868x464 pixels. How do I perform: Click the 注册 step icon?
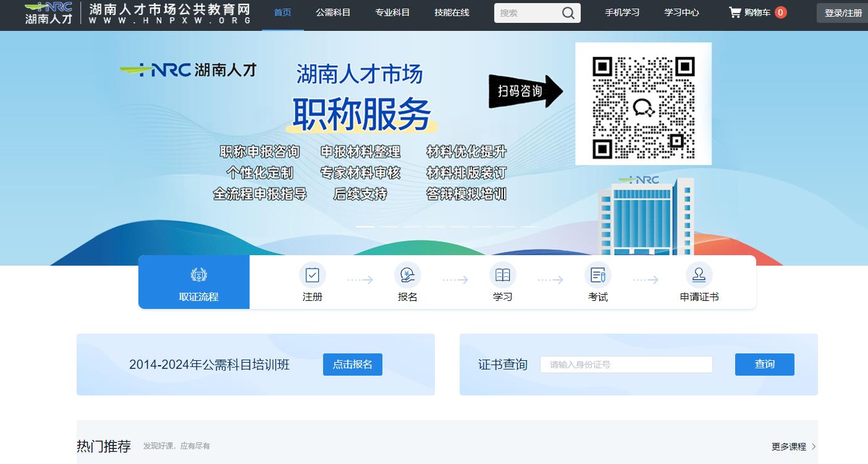coord(313,274)
